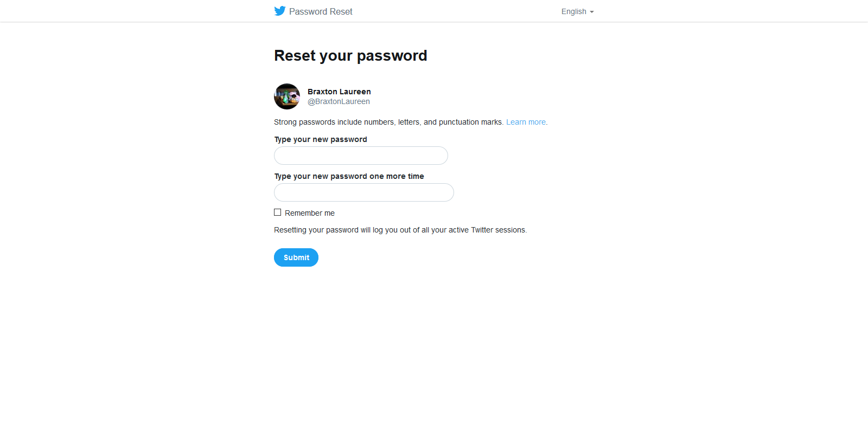Image resolution: width=868 pixels, height=426 pixels.
Task: Open the English language dropdown
Action: tap(577, 11)
